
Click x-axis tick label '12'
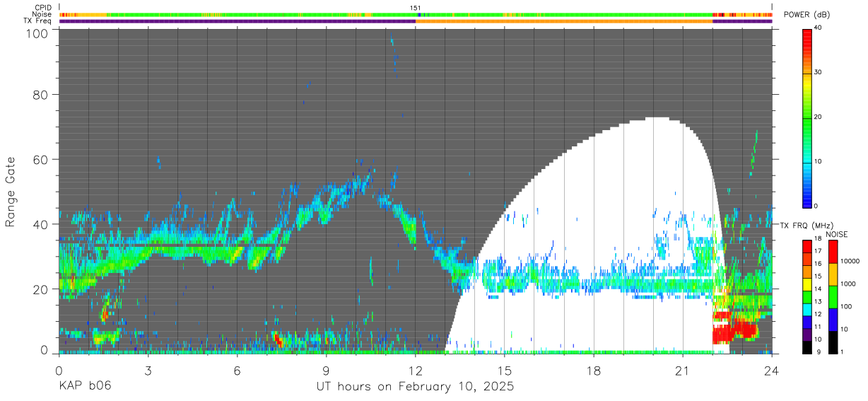click(x=416, y=371)
